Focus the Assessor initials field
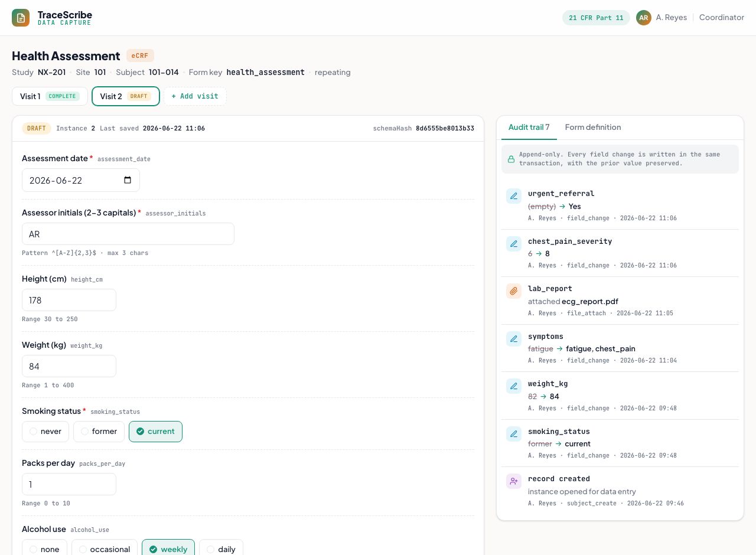 click(128, 234)
